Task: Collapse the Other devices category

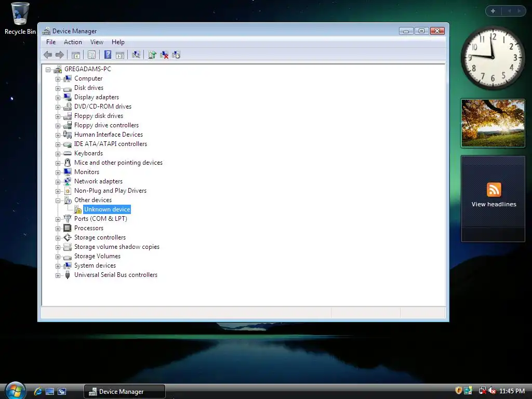Action: coord(58,201)
